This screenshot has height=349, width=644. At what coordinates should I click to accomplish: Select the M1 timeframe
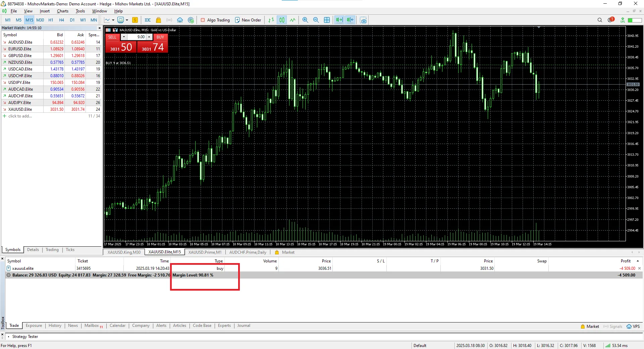[8, 20]
